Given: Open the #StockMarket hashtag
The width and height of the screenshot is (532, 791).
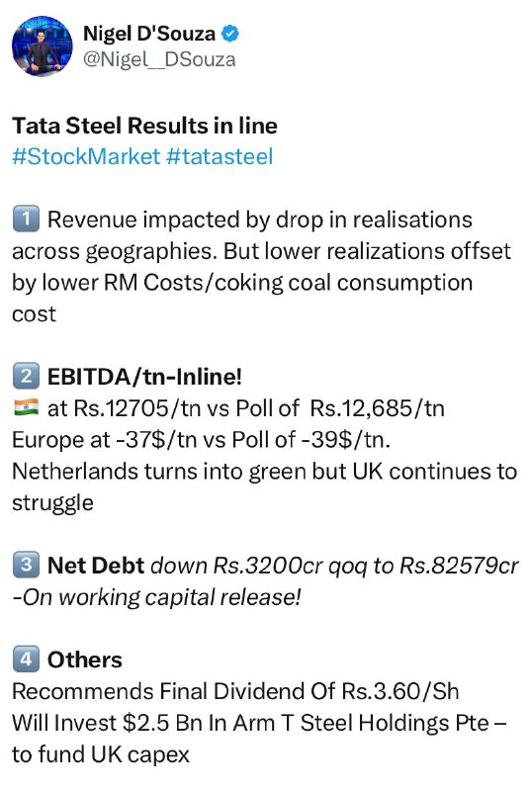Looking at the screenshot, I should (x=86, y=156).
